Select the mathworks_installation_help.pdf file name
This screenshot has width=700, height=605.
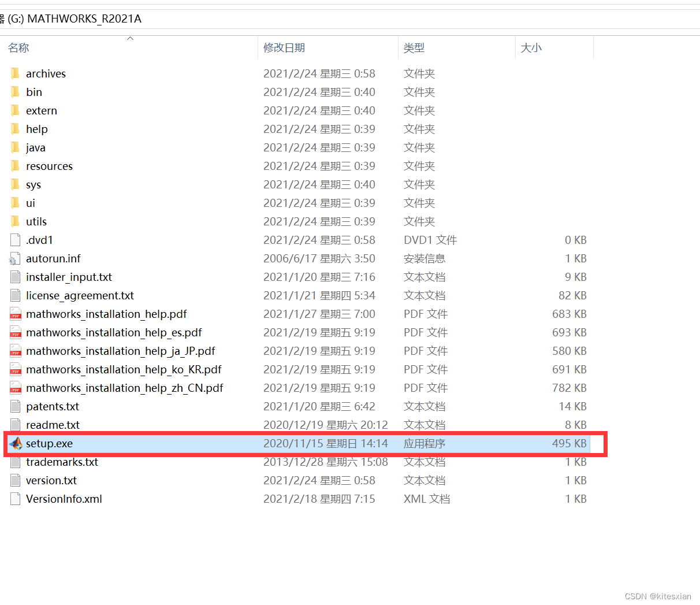(106, 314)
